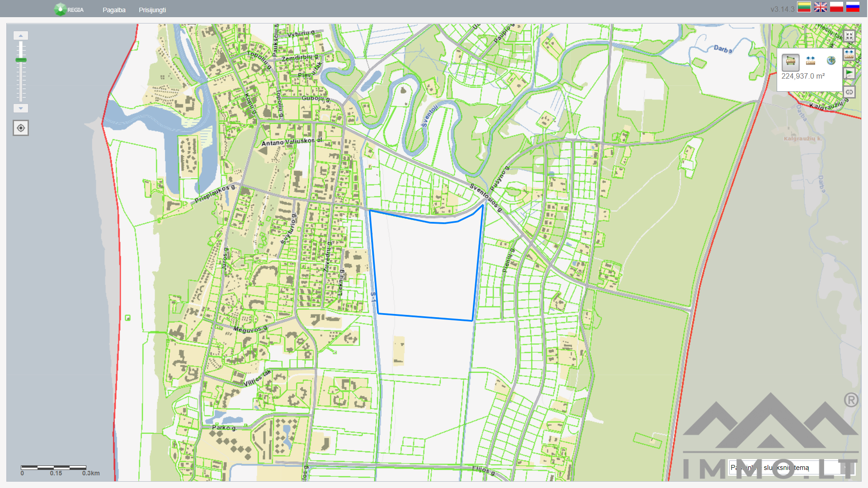Viewport: 868px width, 488px height.
Task: Click the zoom out arrow below the zoom slider
Action: 21,108
